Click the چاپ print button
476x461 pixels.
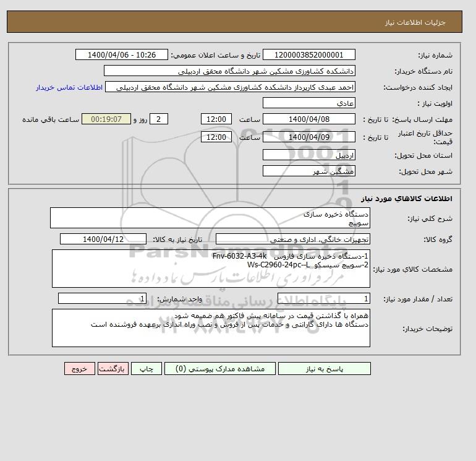click(x=147, y=368)
